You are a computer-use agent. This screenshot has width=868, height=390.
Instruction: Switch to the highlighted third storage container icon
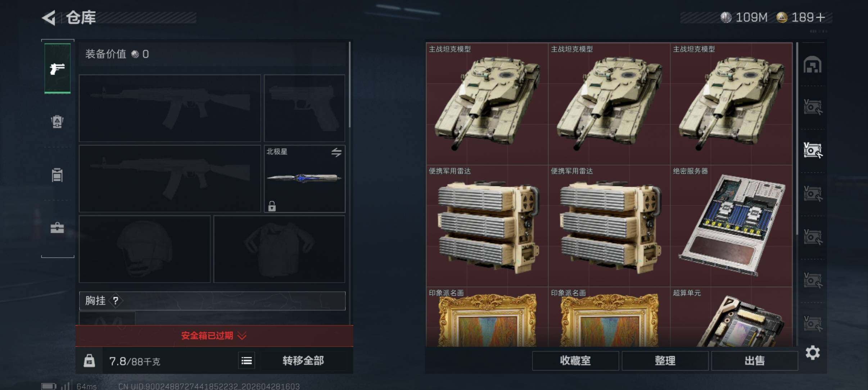(813, 150)
